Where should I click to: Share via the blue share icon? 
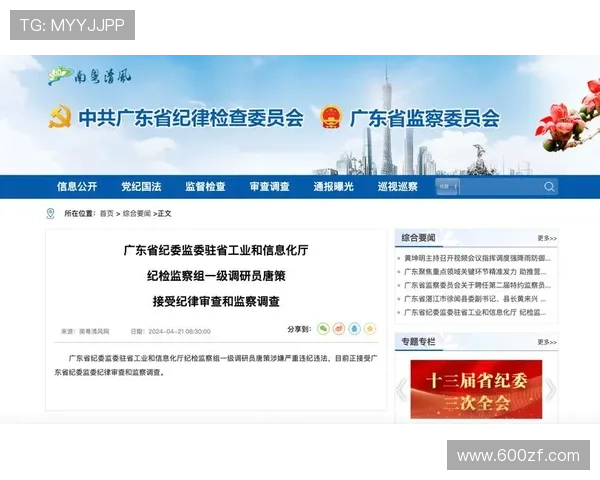pos(354,329)
